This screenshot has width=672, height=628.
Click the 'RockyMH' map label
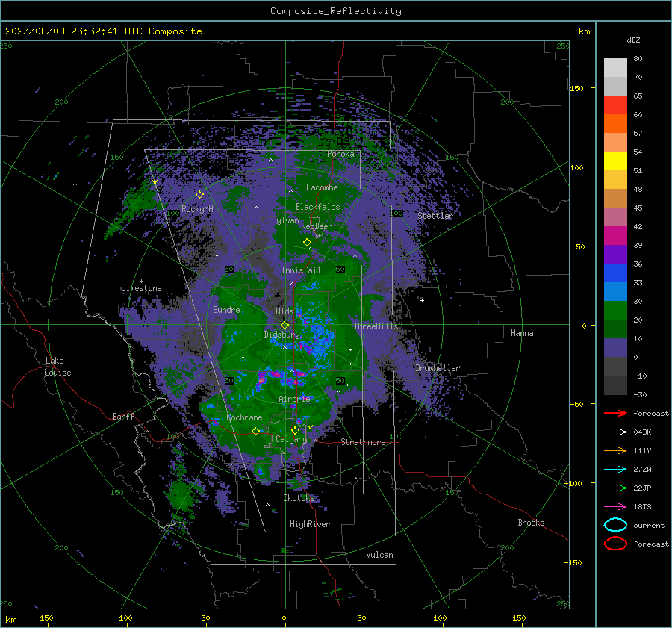pos(197,209)
